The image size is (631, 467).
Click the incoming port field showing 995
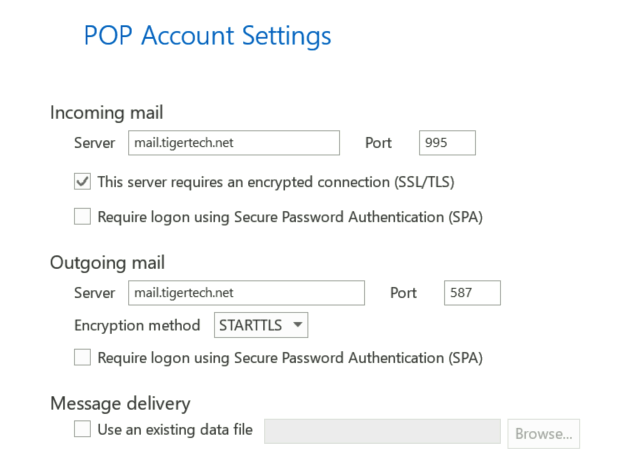(x=447, y=143)
